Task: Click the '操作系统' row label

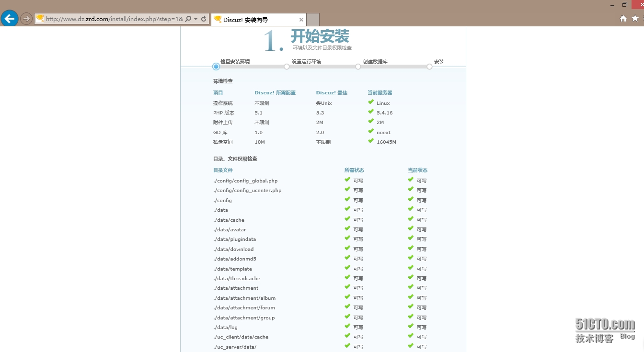Action: click(223, 103)
